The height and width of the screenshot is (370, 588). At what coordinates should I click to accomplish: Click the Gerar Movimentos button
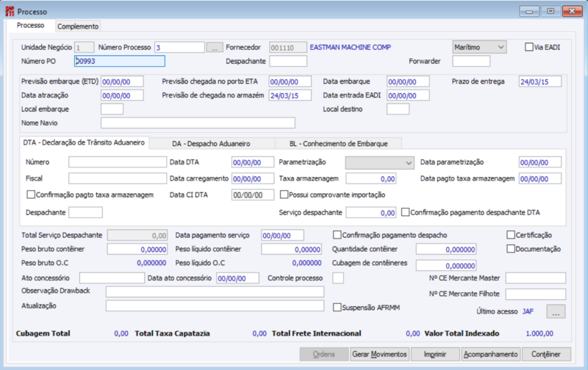coord(379,354)
